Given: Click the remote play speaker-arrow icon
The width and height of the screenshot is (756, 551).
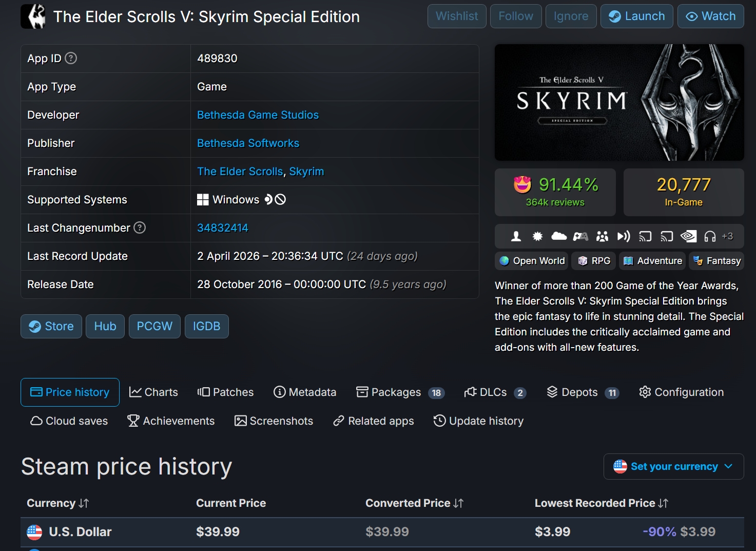Looking at the screenshot, I should pyautogui.click(x=624, y=236).
